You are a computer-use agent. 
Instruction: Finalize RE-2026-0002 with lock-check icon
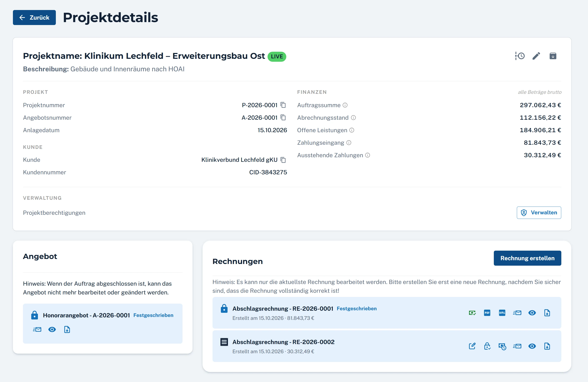(x=487, y=346)
